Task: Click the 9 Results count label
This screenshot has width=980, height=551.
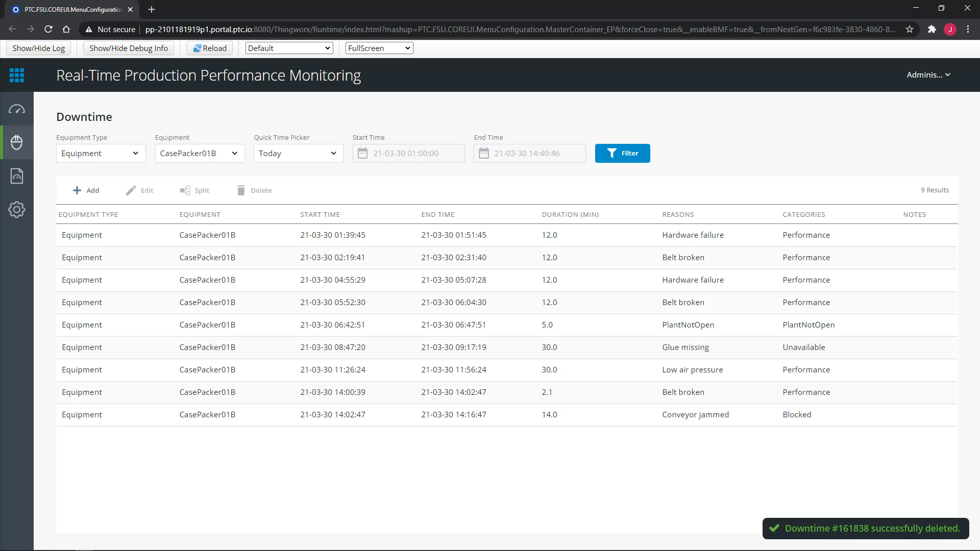Action: pyautogui.click(x=935, y=190)
